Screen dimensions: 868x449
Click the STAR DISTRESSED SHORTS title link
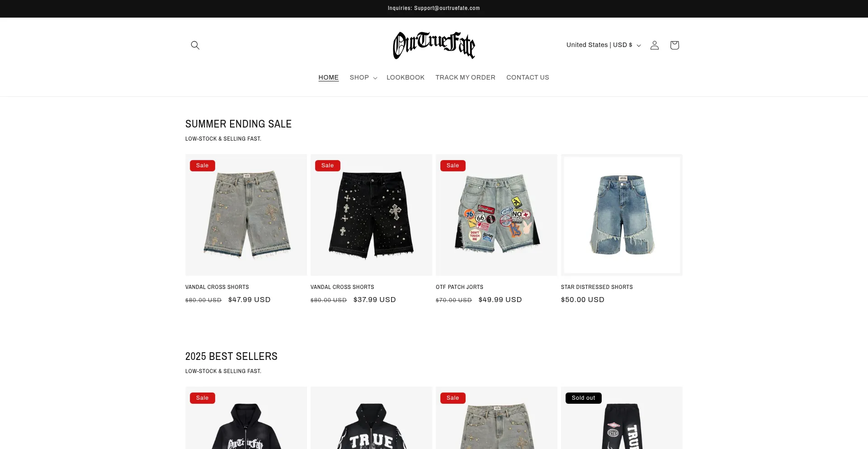(x=597, y=287)
